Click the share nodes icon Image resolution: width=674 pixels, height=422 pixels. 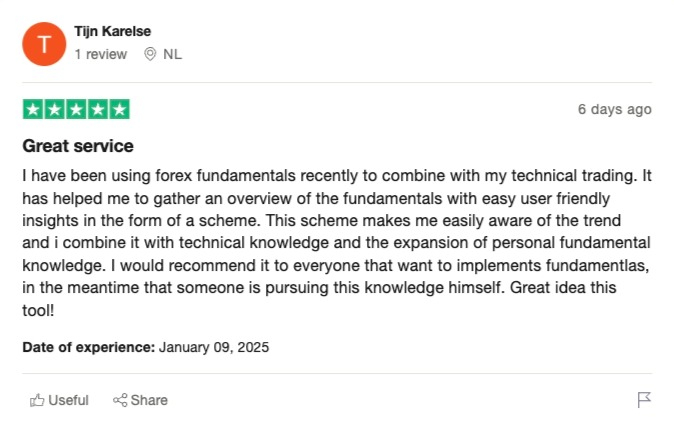(x=120, y=401)
